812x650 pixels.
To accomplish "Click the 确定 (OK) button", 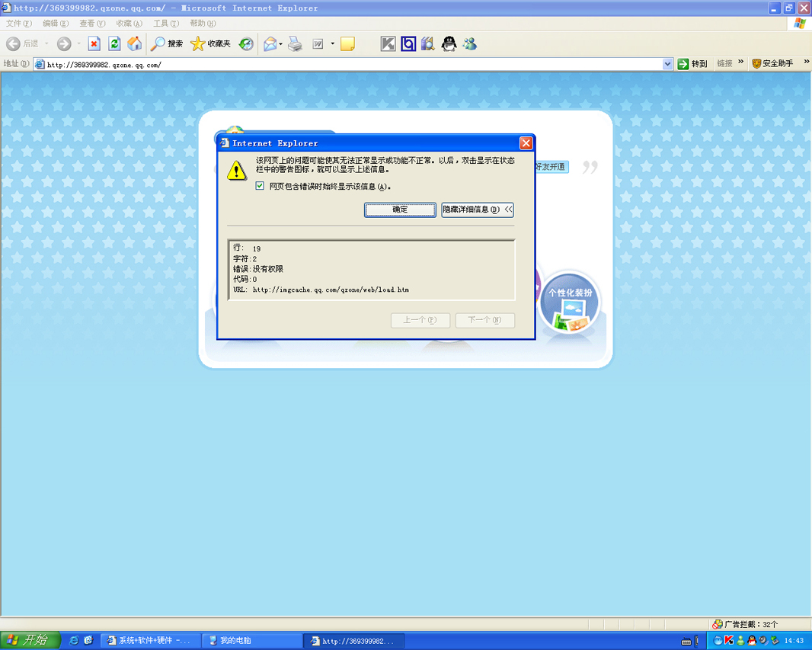I will click(x=400, y=210).
